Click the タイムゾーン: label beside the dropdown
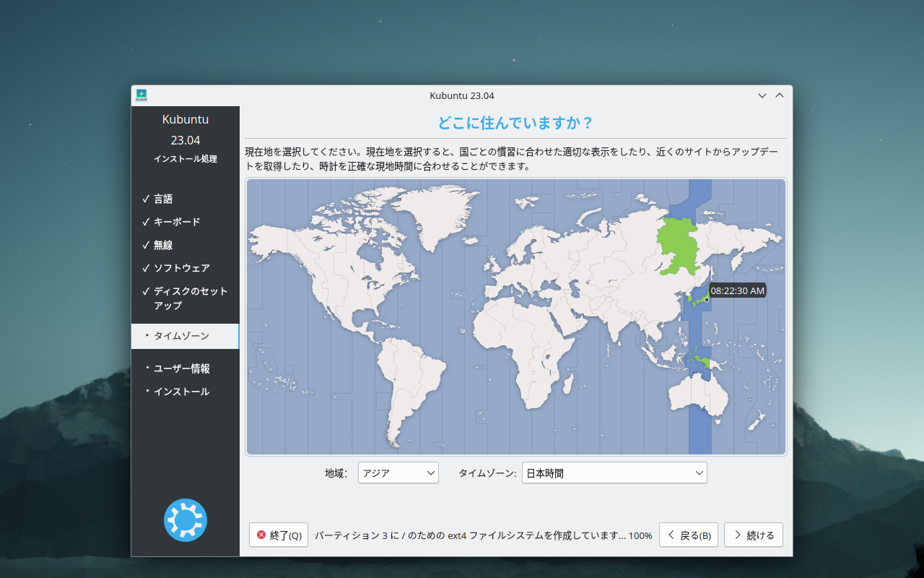 (x=487, y=474)
